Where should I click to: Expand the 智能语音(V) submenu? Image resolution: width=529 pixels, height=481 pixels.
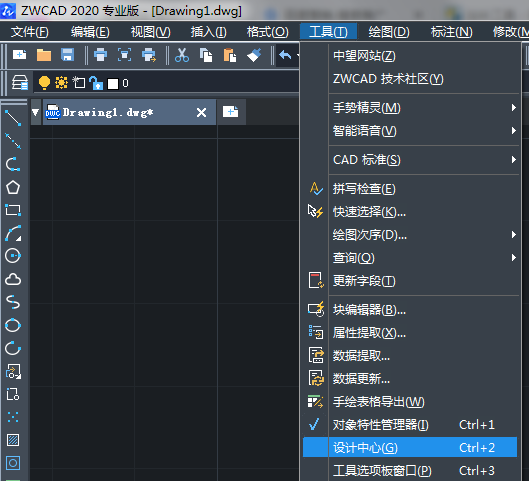[x=410, y=131]
